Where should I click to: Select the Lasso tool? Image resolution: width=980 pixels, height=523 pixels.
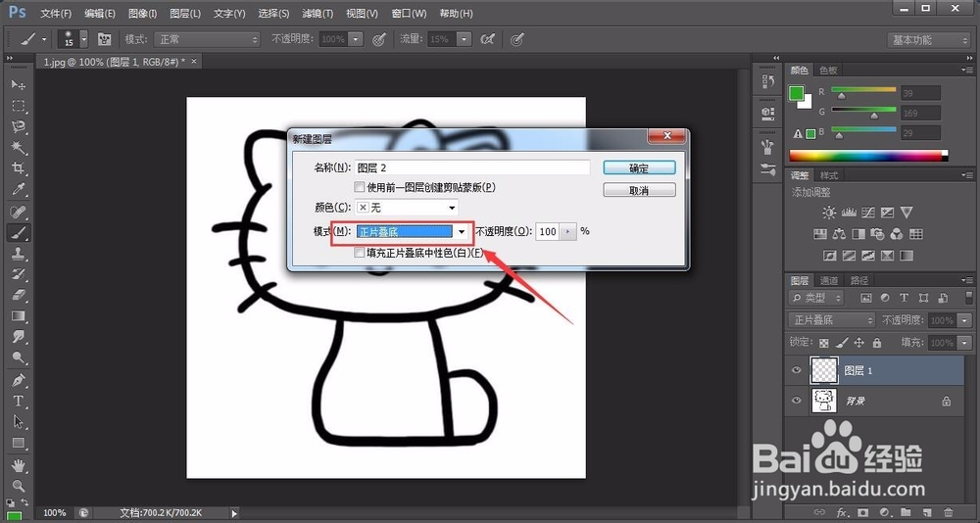[18, 127]
